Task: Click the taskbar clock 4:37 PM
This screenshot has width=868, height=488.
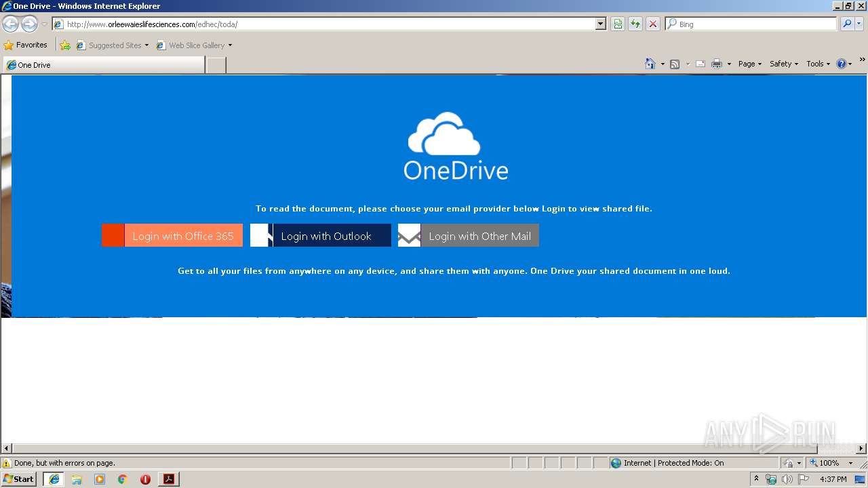Action: click(x=833, y=479)
